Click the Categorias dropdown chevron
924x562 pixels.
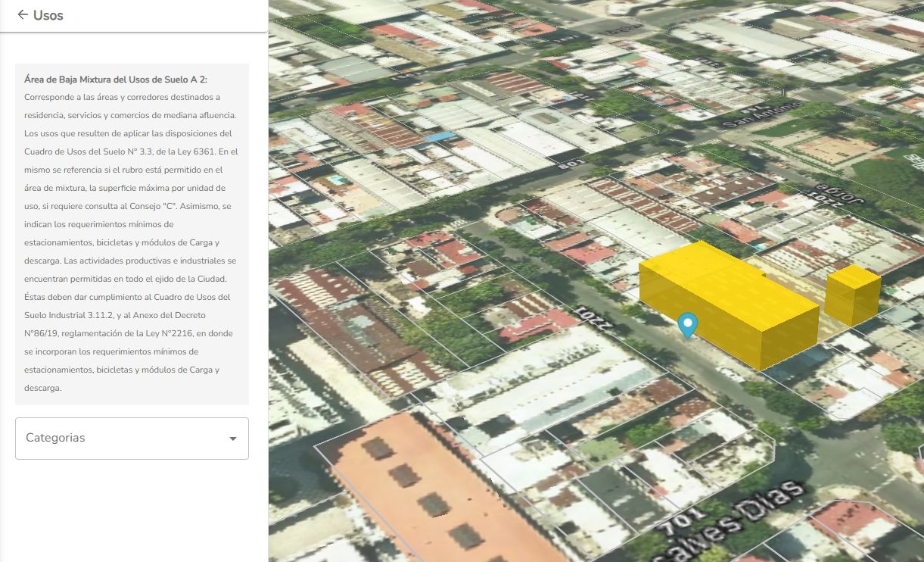(x=232, y=438)
